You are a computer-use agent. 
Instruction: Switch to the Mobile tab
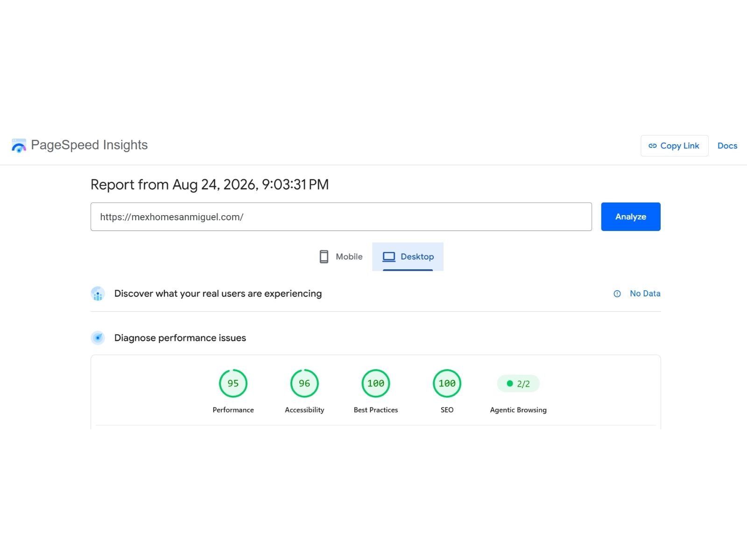click(x=341, y=257)
